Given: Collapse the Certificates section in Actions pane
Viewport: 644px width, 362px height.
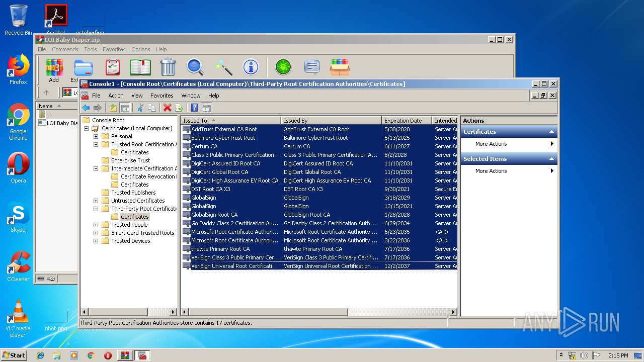Looking at the screenshot, I should coord(551,132).
